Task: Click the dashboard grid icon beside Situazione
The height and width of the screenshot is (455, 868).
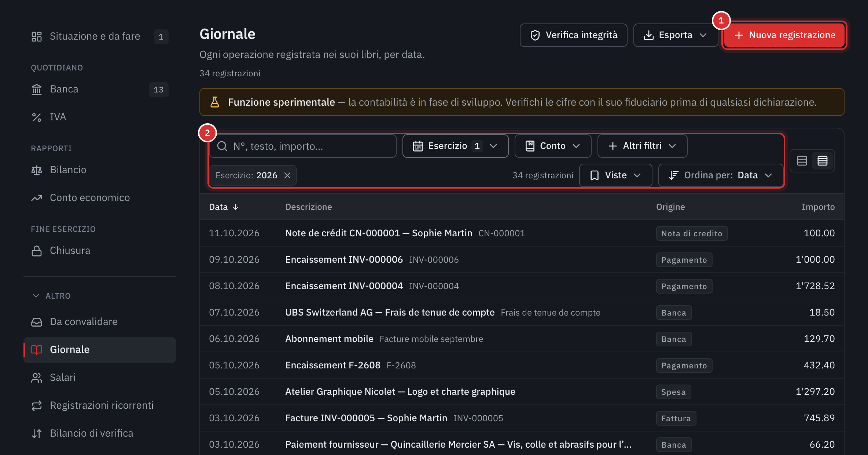Action: [x=37, y=36]
